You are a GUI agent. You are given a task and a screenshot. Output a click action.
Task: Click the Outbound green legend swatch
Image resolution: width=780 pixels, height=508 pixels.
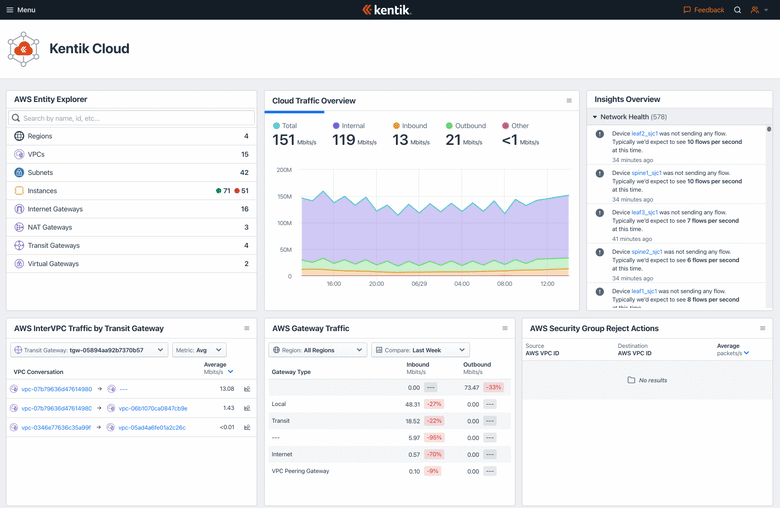450,126
